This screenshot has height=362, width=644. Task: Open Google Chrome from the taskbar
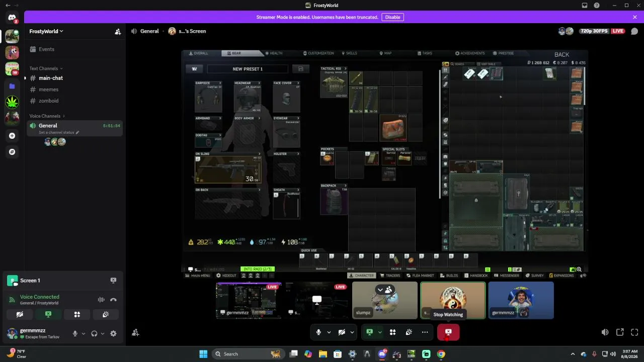coord(441,354)
